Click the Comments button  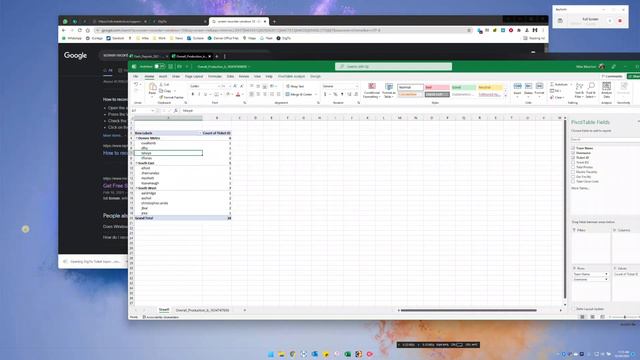coord(612,76)
